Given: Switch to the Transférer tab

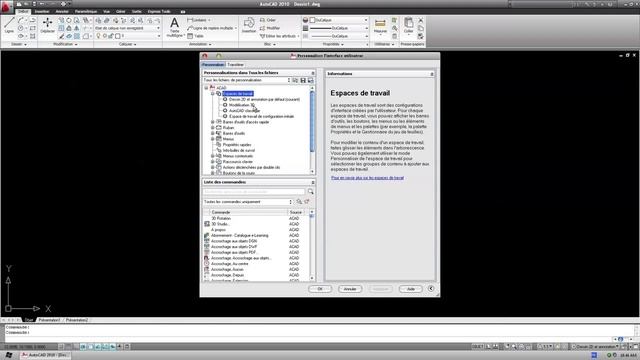Looking at the screenshot, I should click(x=236, y=64).
